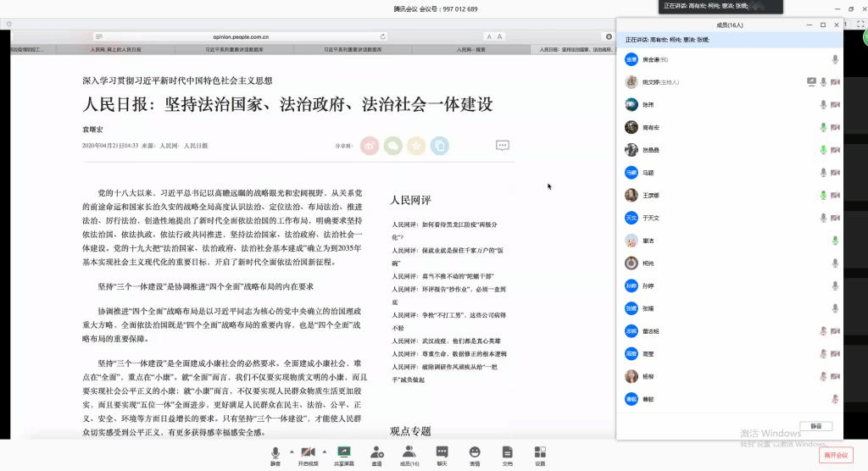Toggle camera icon for member 于天文
The height and width of the screenshot is (471, 868).
coord(835,218)
